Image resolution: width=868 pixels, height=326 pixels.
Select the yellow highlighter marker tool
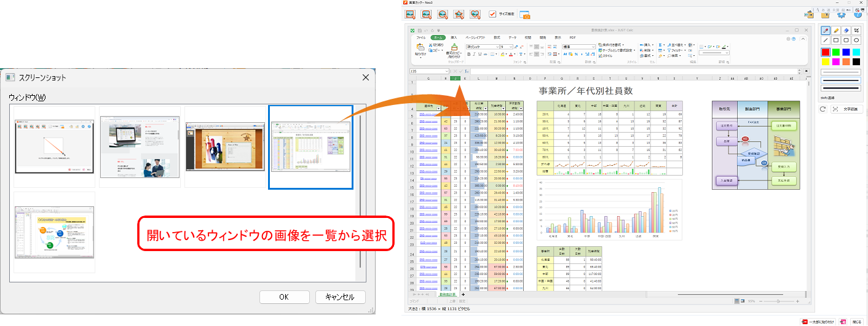coord(836,30)
